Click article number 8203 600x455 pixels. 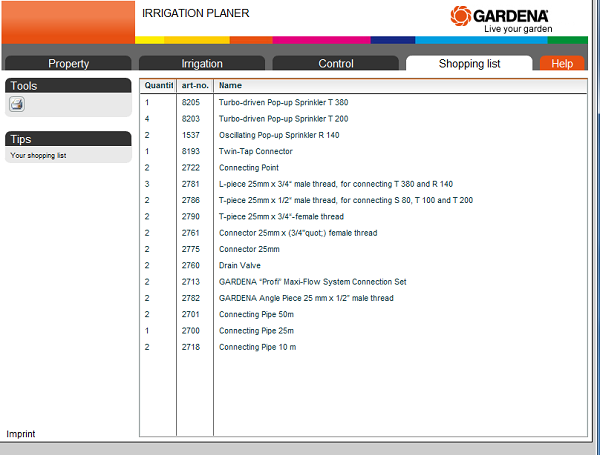coord(191,119)
